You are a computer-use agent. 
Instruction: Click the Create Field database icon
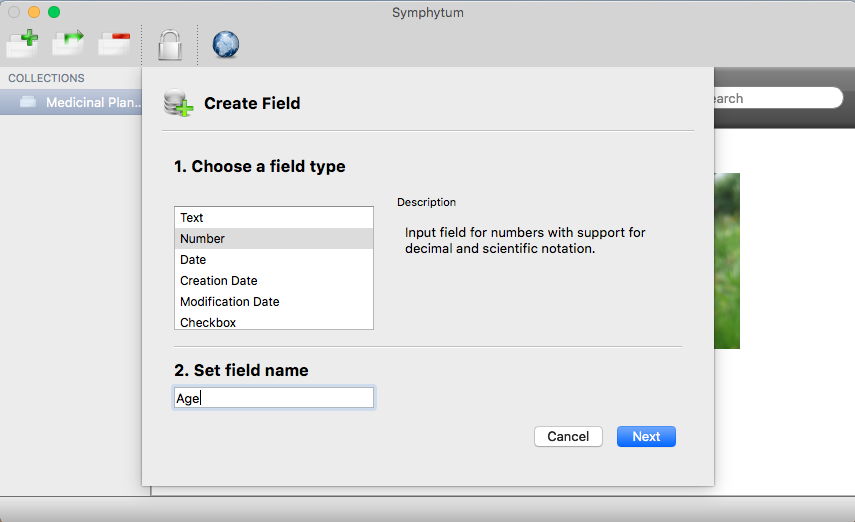point(178,103)
